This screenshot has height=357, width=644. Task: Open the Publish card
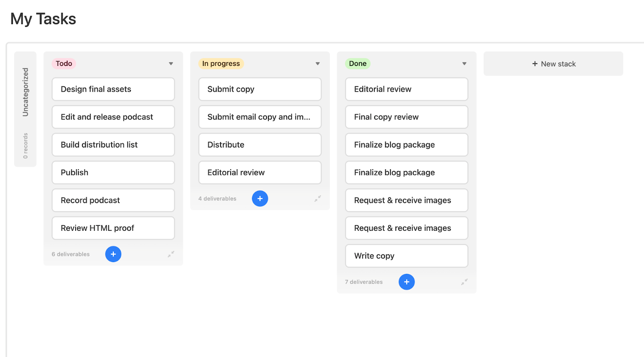point(113,172)
